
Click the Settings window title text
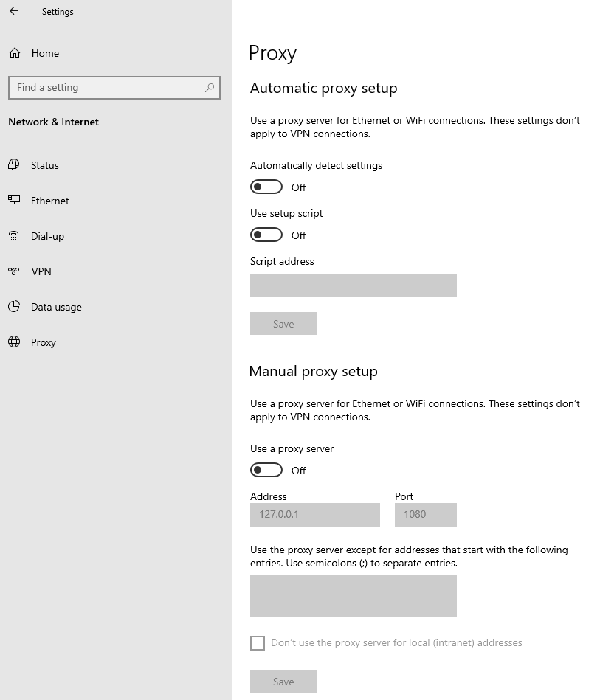pyautogui.click(x=58, y=12)
